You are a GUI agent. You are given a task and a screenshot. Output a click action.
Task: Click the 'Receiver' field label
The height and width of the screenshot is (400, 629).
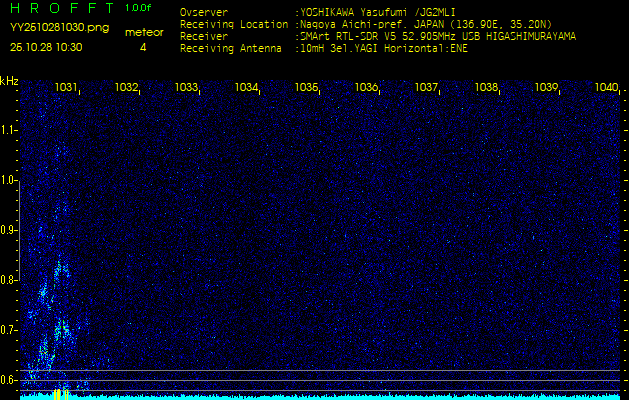click(204, 37)
